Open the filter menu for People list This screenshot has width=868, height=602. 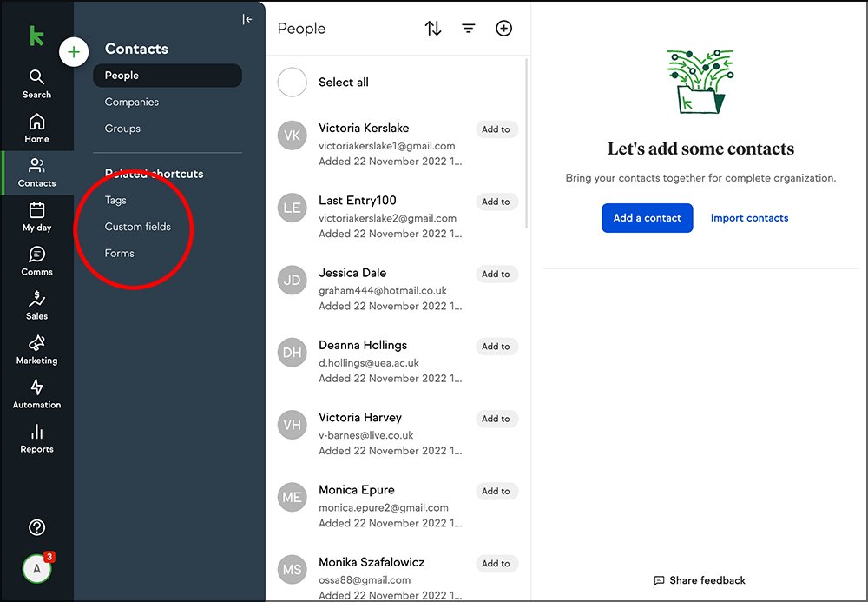[x=469, y=29]
